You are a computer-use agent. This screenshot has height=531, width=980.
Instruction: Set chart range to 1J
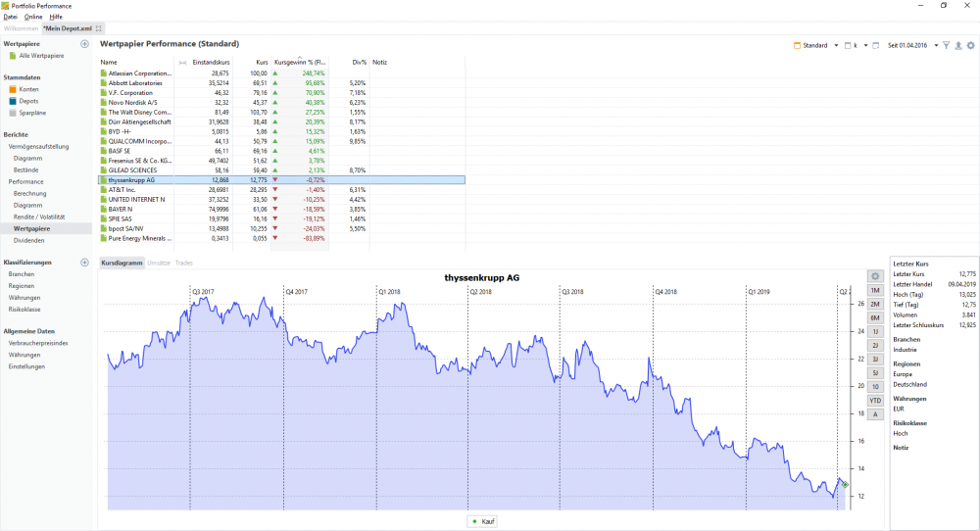(875, 332)
